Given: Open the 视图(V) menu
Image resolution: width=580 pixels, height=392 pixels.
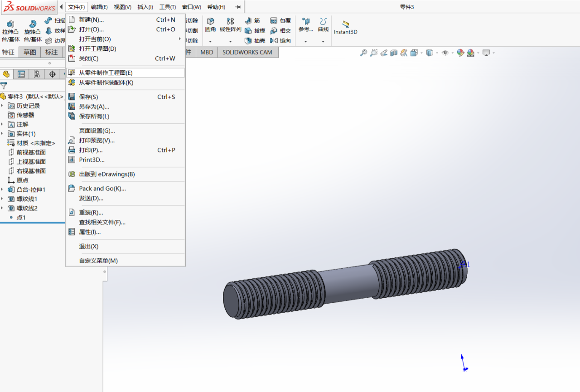Looking at the screenshot, I should point(122,7).
